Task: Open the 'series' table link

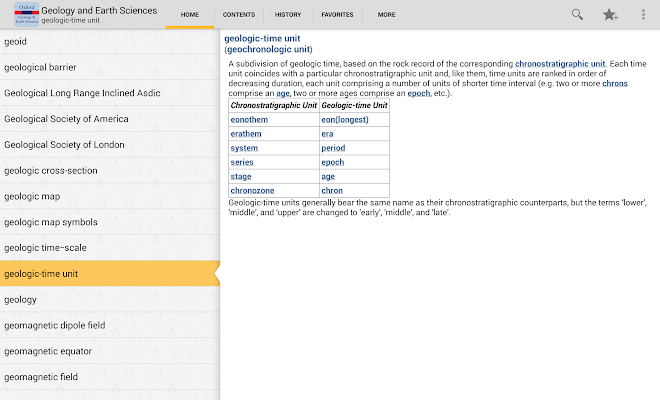Action: pos(242,162)
